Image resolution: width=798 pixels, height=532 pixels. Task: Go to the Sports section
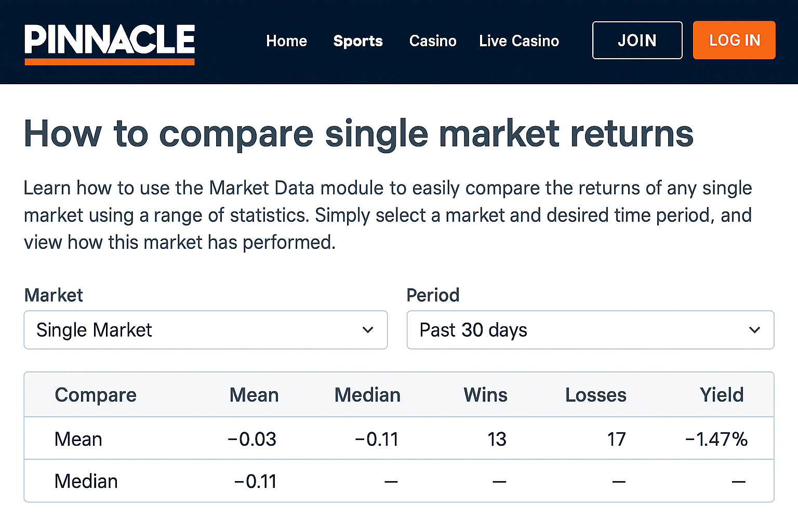coord(358,41)
